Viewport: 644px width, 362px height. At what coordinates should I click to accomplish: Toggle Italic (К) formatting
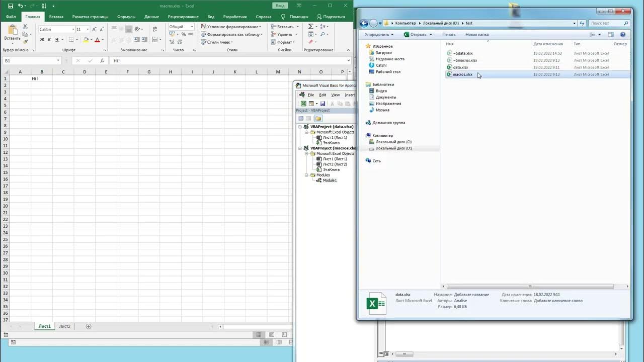pyautogui.click(x=49, y=39)
